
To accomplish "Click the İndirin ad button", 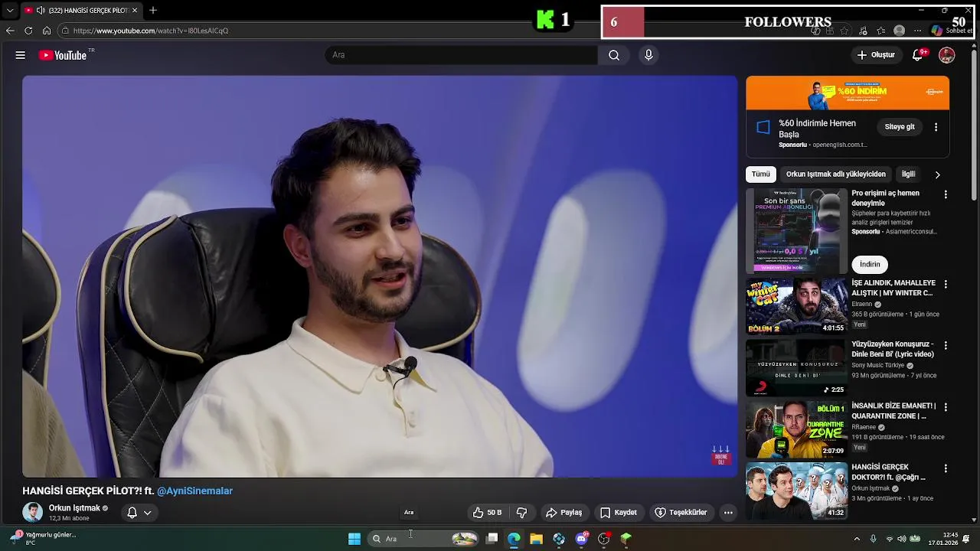I will [870, 264].
